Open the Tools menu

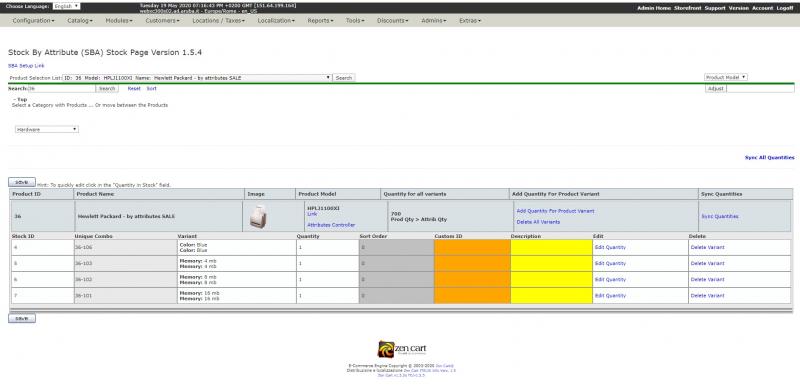[x=355, y=20]
